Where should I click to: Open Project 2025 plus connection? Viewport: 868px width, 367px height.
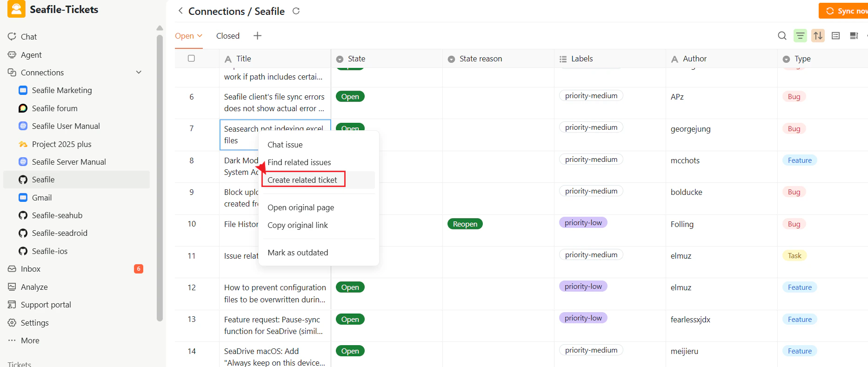pos(61,144)
